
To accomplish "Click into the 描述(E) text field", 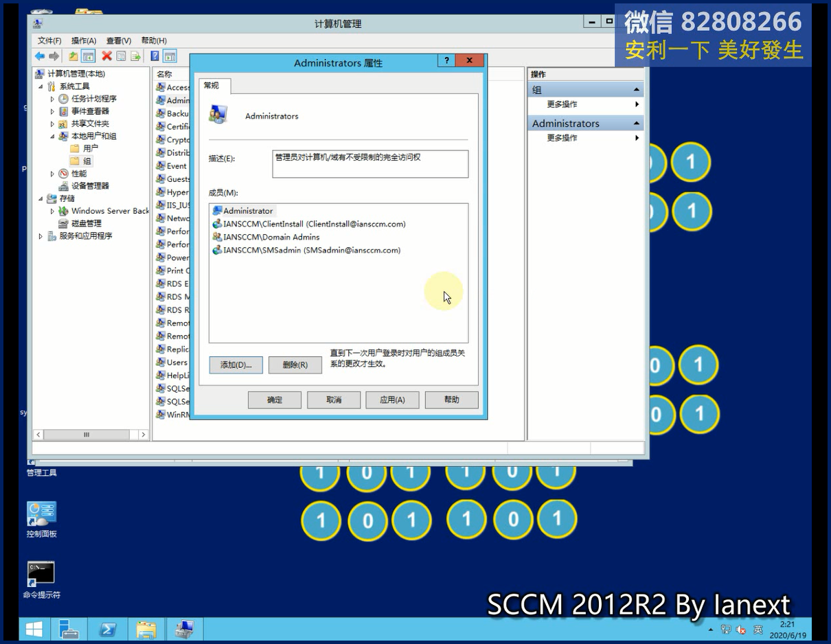I will coord(370,164).
